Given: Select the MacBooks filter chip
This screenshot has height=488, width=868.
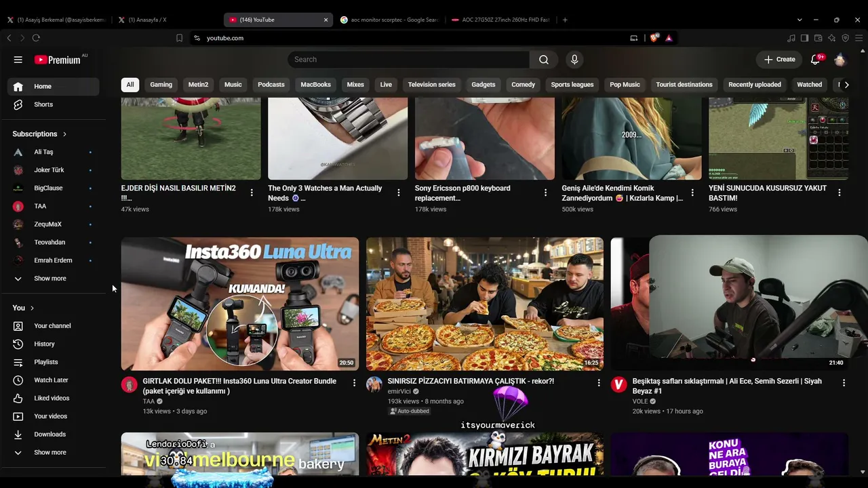Looking at the screenshot, I should pos(316,85).
